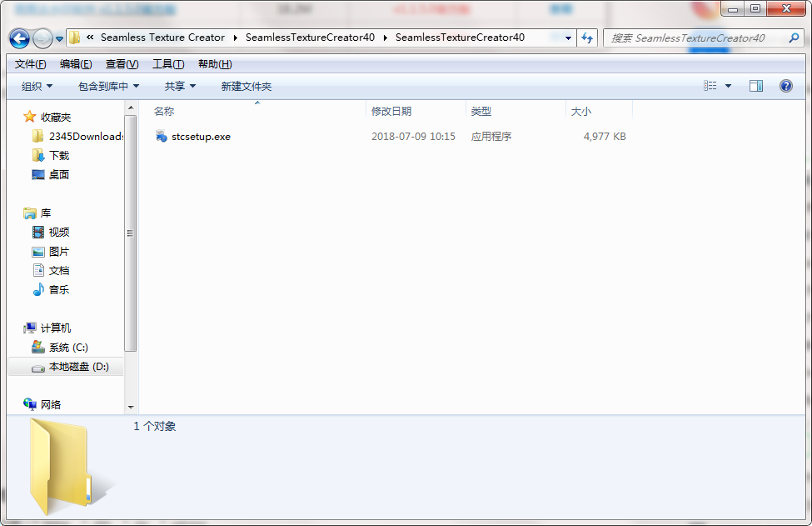Expand the 包含到库中 dropdown

[108, 87]
